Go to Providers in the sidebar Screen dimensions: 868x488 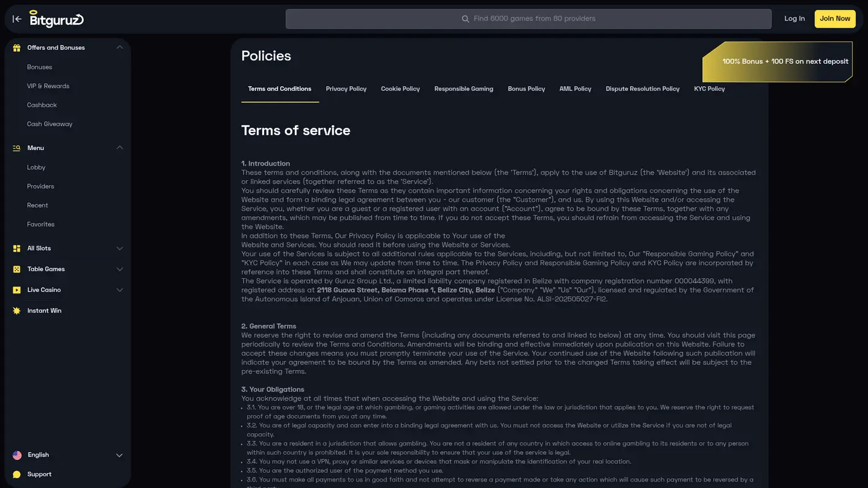[40, 187]
